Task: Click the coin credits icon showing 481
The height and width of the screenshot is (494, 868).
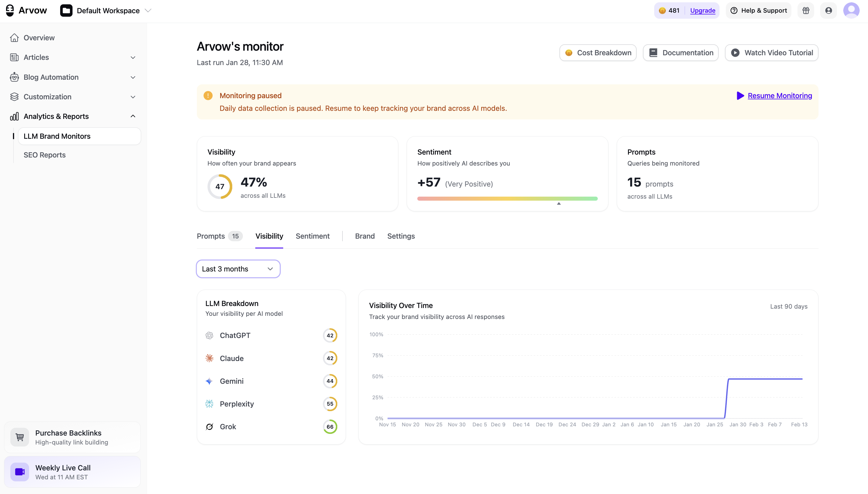Action: (x=663, y=10)
